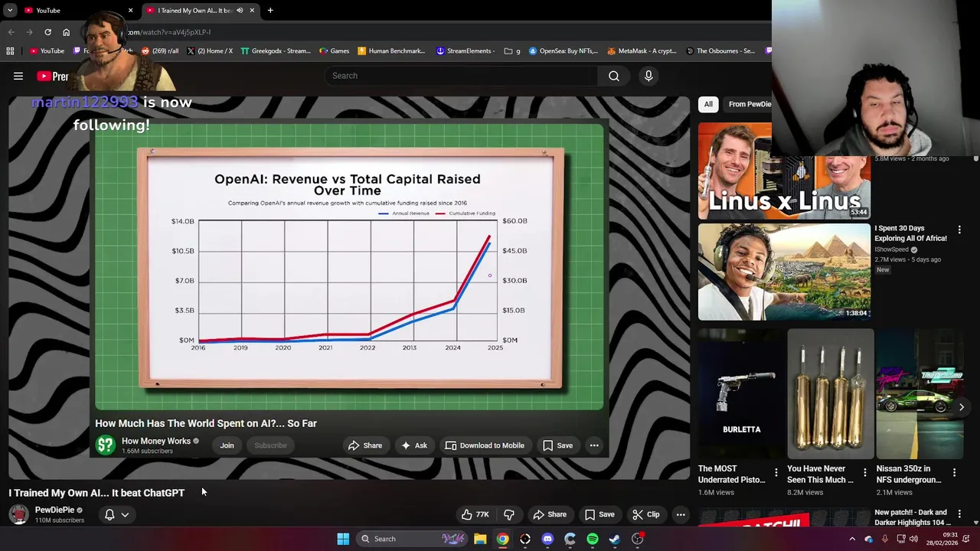The height and width of the screenshot is (551, 980).
Task: Click the How Money Works channel icon
Action: pyautogui.click(x=105, y=445)
